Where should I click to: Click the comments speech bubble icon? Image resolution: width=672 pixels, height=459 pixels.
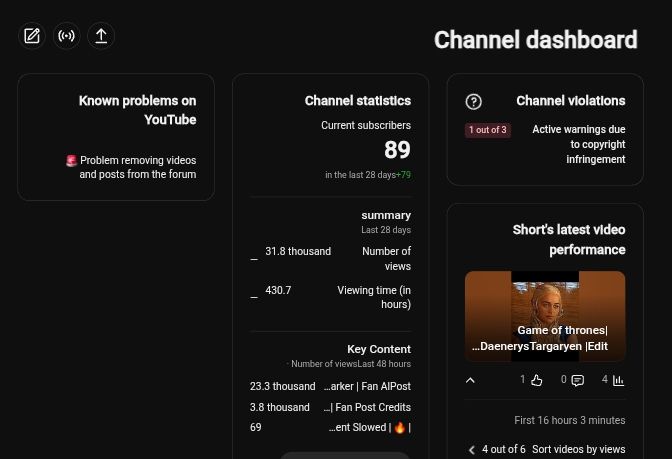[x=578, y=380]
